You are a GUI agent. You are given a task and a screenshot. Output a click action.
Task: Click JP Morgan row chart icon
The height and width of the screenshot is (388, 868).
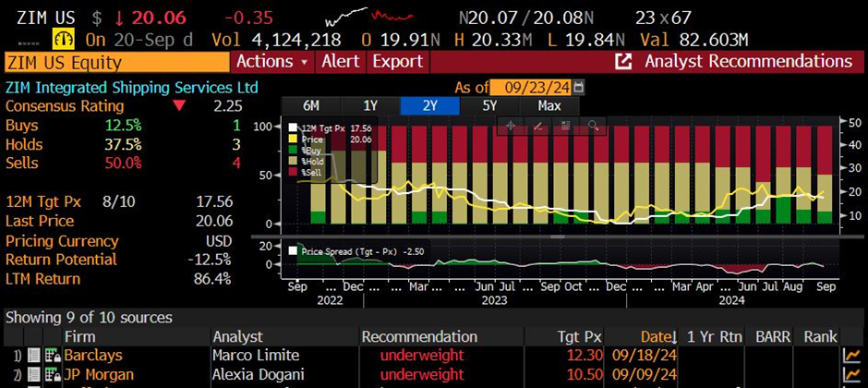point(850,375)
